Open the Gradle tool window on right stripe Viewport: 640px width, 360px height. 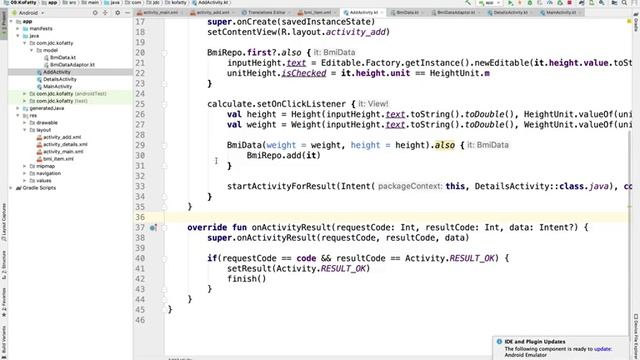coord(636,23)
